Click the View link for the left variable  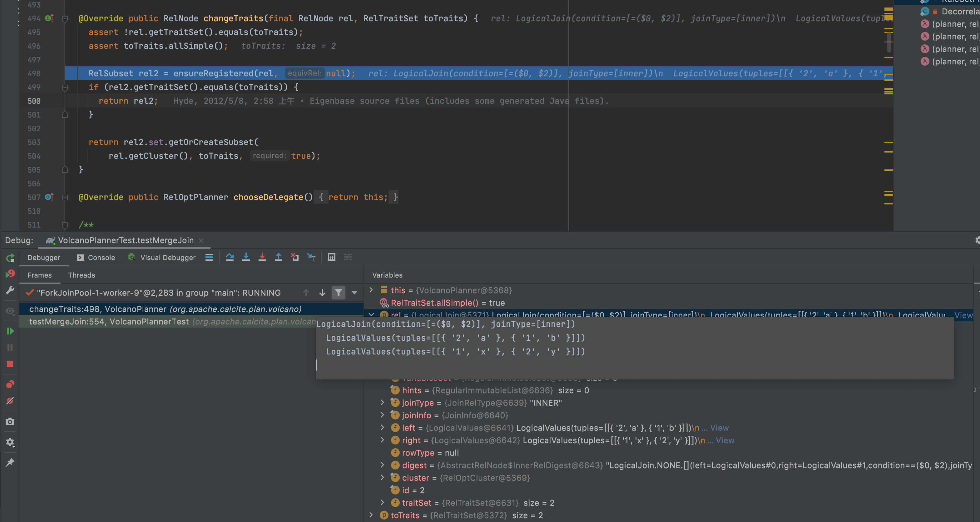point(719,428)
